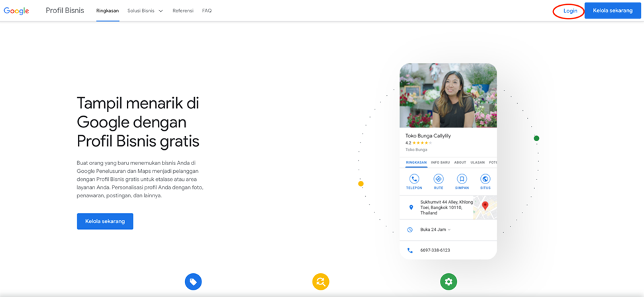Viewport: 644px width, 297px height.
Task: Click the Login link
Action: point(569,11)
